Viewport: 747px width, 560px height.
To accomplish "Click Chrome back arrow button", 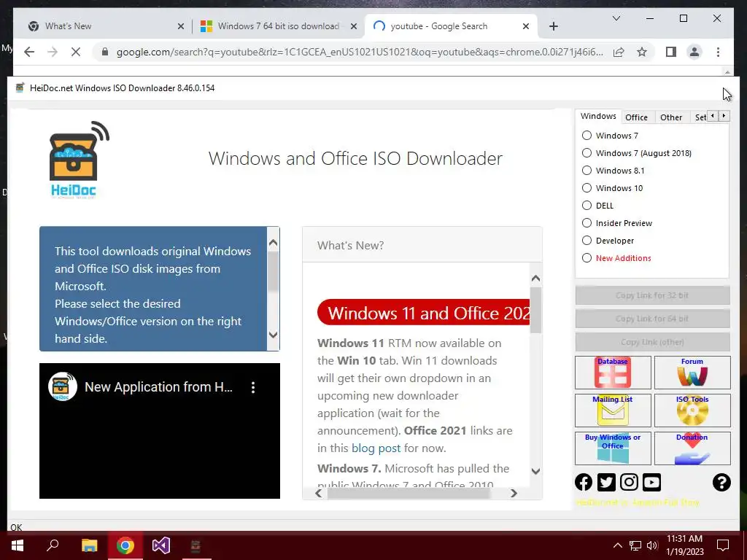I will coord(29,52).
